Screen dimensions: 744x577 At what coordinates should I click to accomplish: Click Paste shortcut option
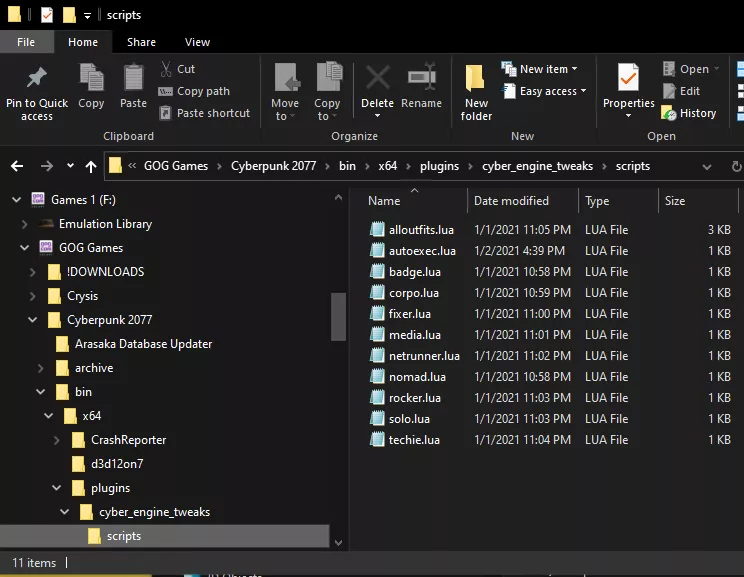[x=205, y=113]
